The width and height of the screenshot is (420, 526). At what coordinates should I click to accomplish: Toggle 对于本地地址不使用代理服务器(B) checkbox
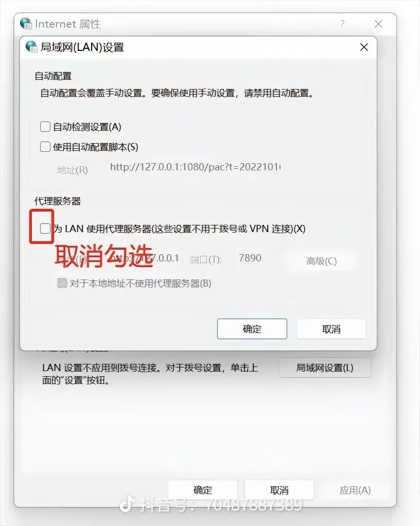point(62,283)
